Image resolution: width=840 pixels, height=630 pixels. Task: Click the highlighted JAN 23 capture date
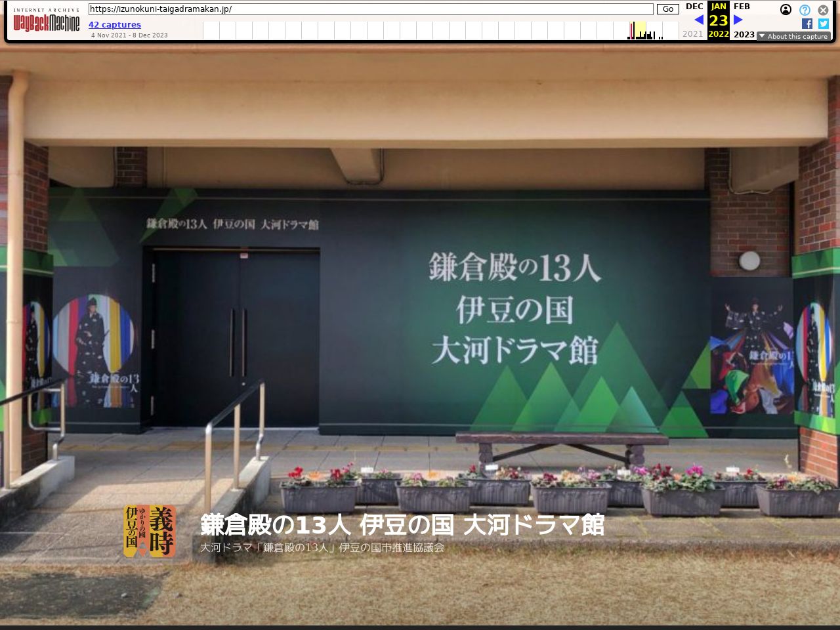719,20
